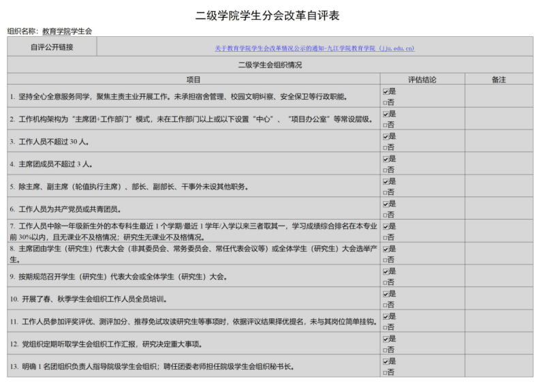Toggle 否 for item 9 按期规范召开代表大会

[385, 283]
